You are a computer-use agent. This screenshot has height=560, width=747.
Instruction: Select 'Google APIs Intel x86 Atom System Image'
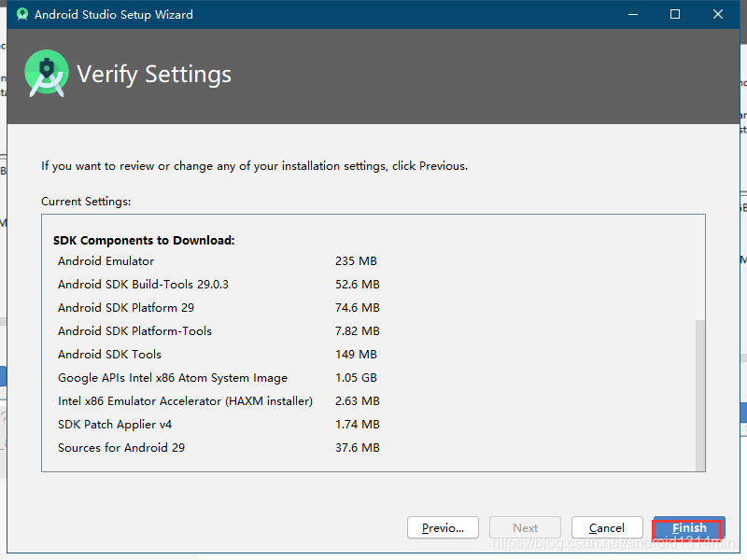click(x=173, y=378)
